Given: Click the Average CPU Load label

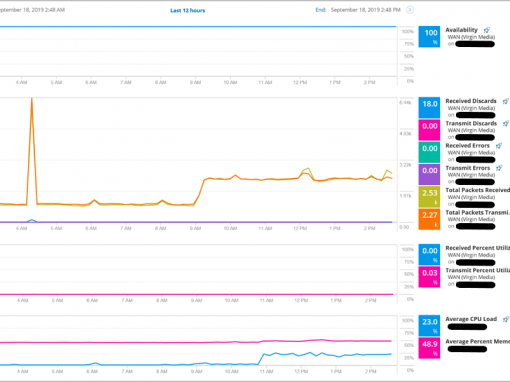Looking at the screenshot, I should tap(471, 319).
